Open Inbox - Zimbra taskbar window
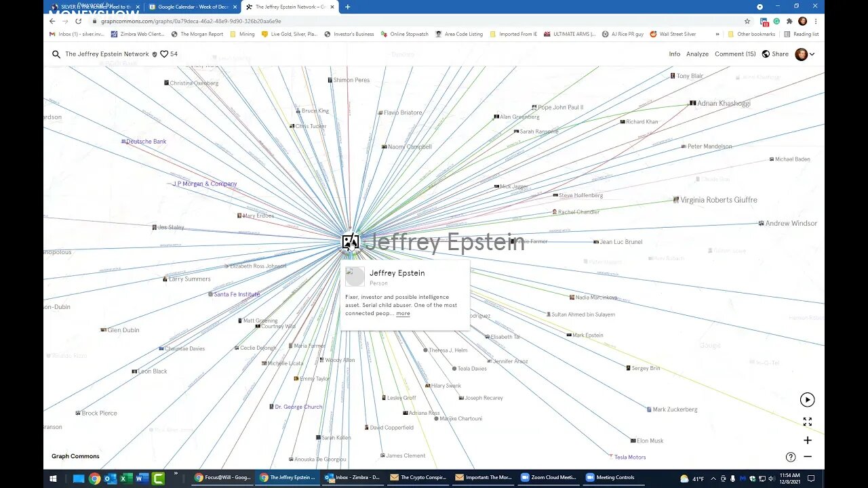This screenshot has height=488, width=868. pyautogui.click(x=353, y=478)
